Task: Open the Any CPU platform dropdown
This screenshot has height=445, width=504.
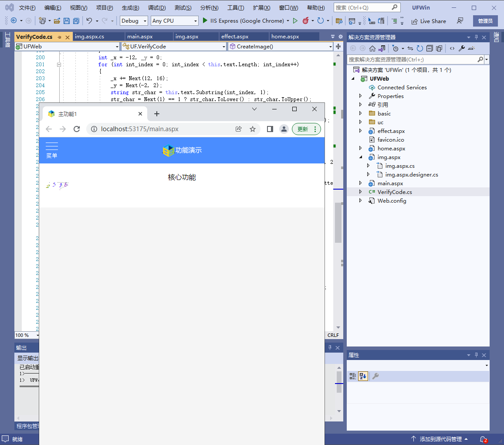Action: 175,21
